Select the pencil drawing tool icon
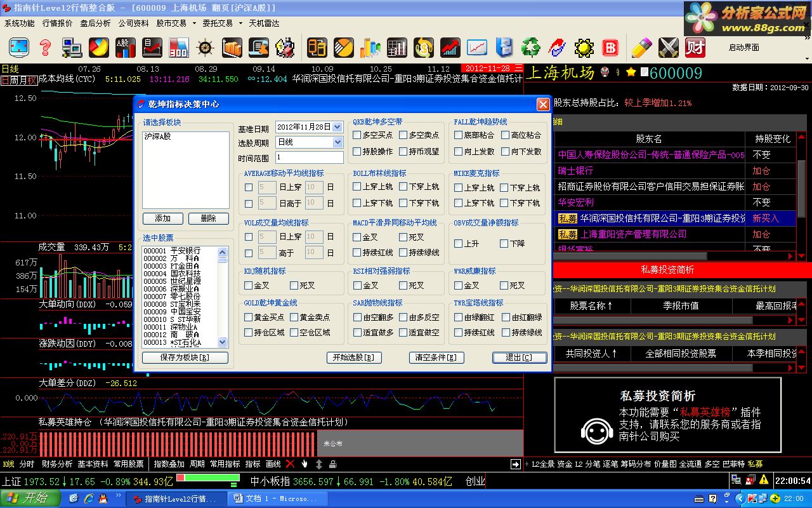The width and height of the screenshot is (812, 508). pyautogui.click(x=641, y=47)
